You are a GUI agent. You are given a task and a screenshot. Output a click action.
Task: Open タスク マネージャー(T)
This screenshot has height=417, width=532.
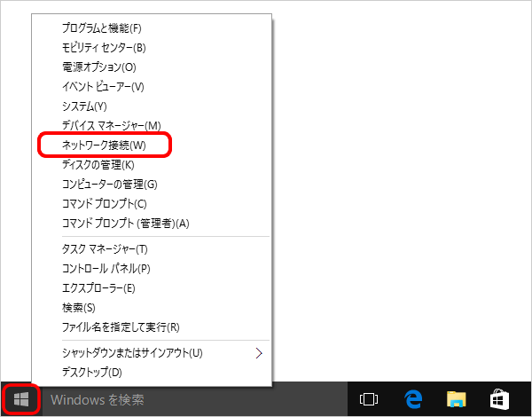105,249
